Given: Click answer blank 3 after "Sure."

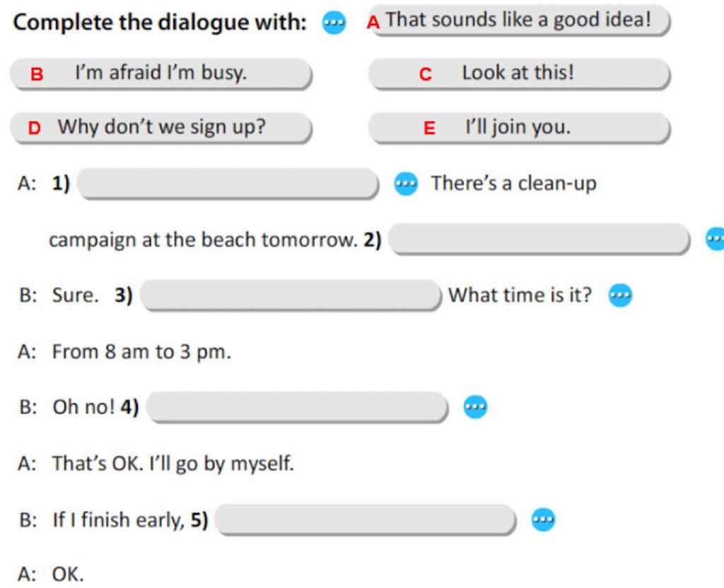Looking at the screenshot, I should coord(291,295).
